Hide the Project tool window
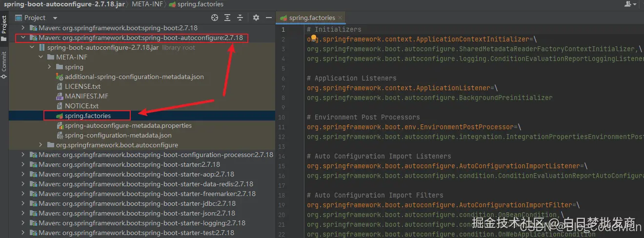Screen dimensions: 644x238 click(x=269, y=18)
